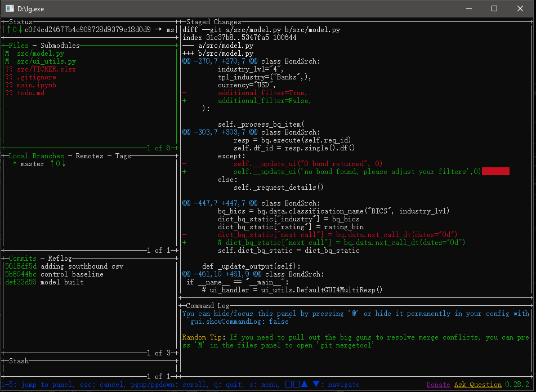This screenshot has height=392, width=536.
Task: Click the up navigation triangle in the keybinding bar
Action: click(304, 384)
